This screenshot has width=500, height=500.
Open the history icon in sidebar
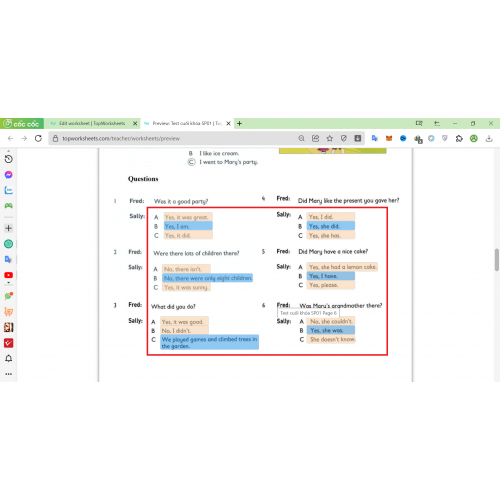pos(9,159)
